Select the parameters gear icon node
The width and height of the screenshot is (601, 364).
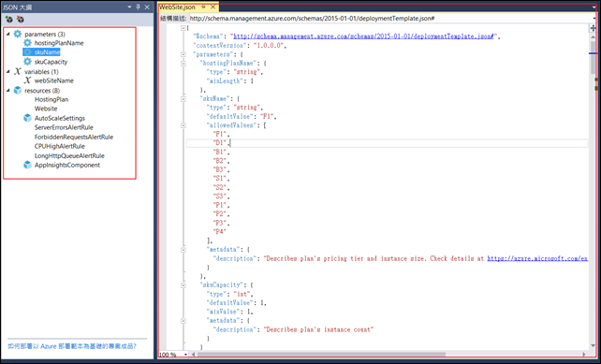[18, 34]
